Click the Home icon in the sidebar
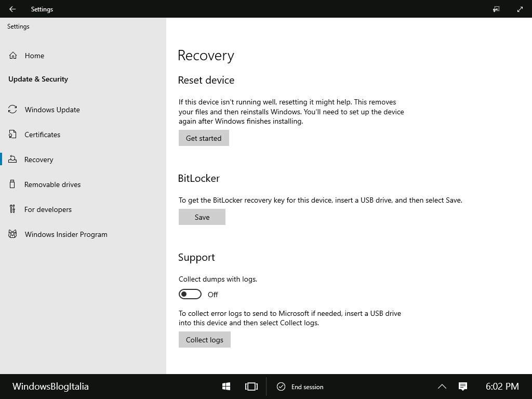Screen dimensions: 532x399 [13, 55]
